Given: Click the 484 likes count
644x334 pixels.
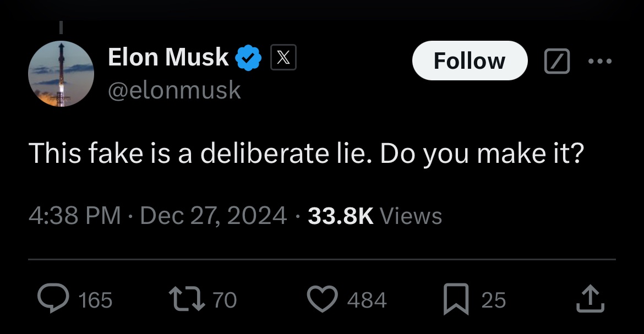Looking at the screenshot, I should click(x=367, y=300).
